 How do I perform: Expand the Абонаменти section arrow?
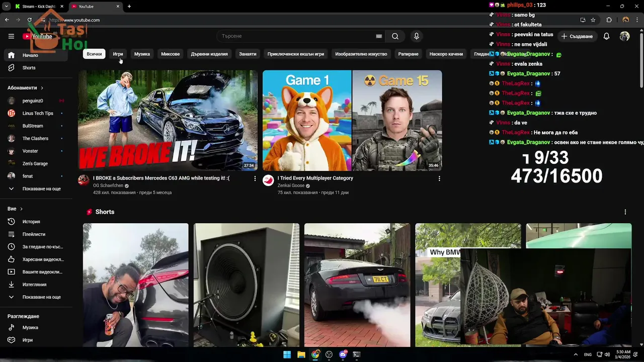[x=42, y=88]
